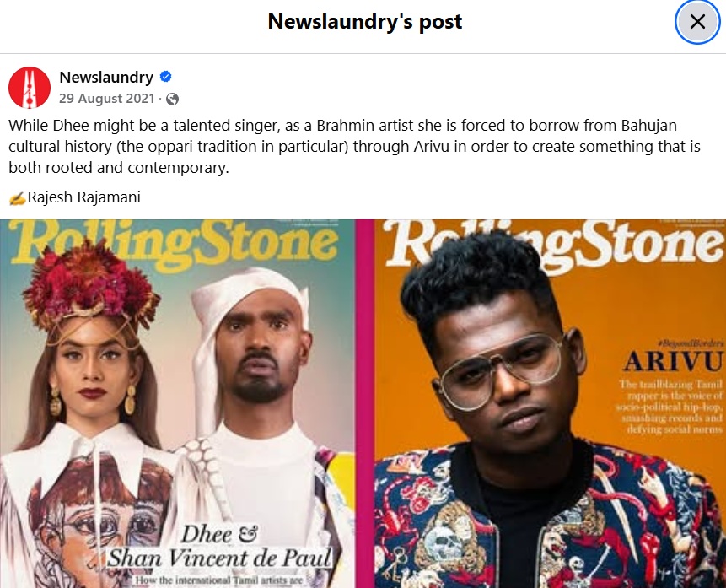Click the "Newslaundry's post" dialog title
726x588 pixels.
point(365,22)
